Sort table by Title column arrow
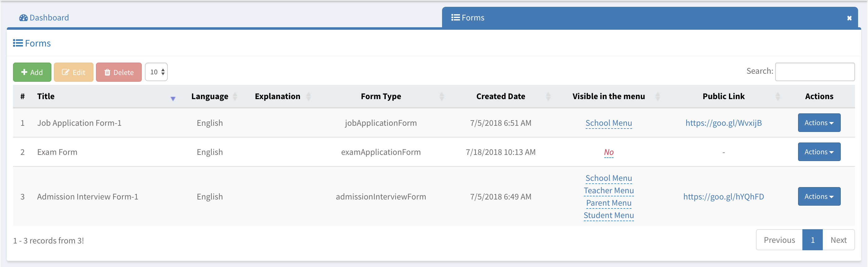 click(x=173, y=98)
